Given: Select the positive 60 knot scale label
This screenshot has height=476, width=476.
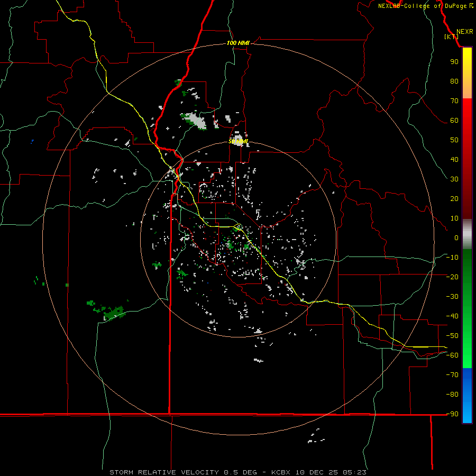Looking at the screenshot, I should pyautogui.click(x=454, y=120).
